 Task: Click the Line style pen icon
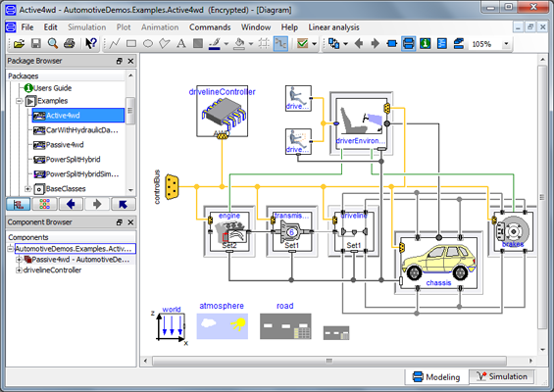click(215, 44)
